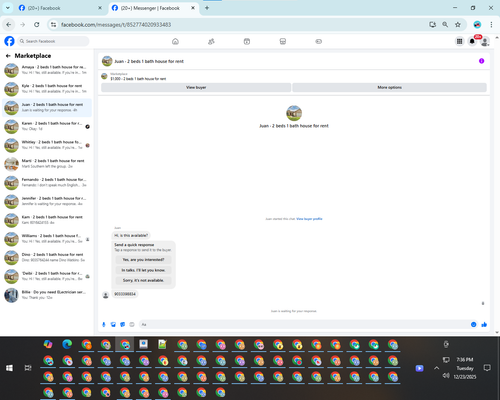Open the Fernando conversation
500x400 pixels.
coord(47,183)
